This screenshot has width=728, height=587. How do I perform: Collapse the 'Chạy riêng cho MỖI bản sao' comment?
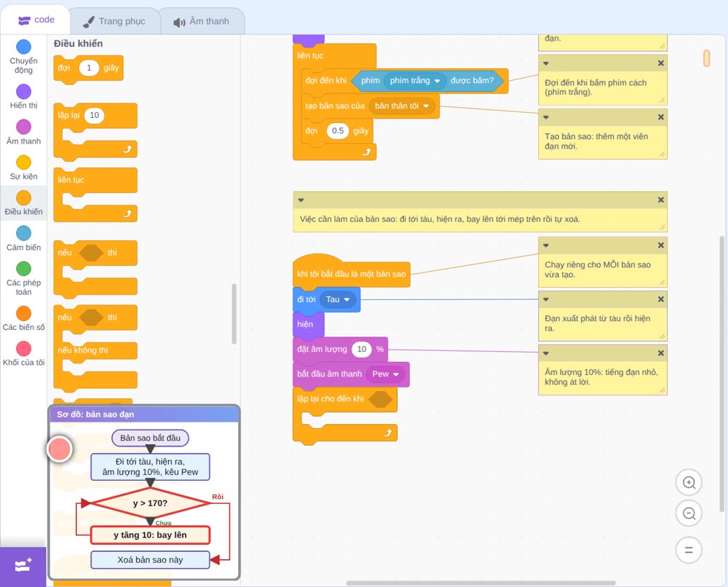(x=546, y=245)
